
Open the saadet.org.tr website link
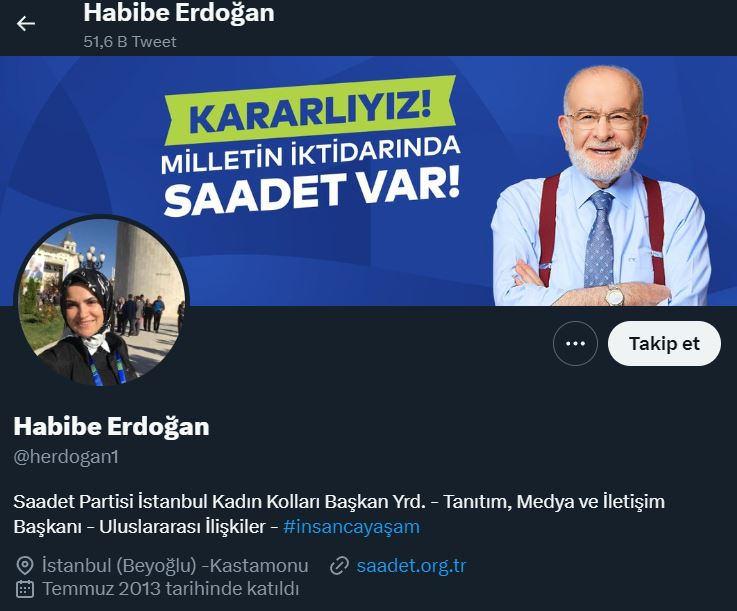coord(411,565)
